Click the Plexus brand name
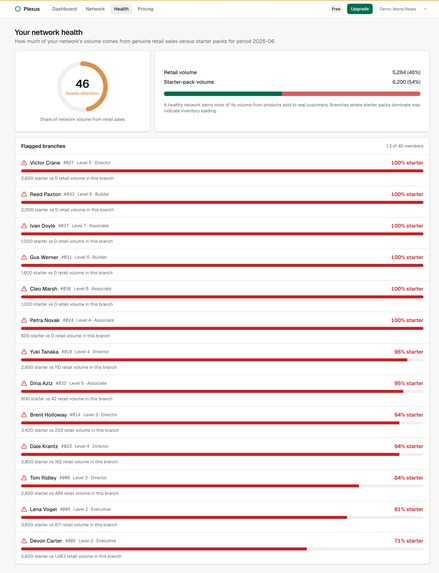This screenshot has height=573, width=439. (32, 9)
